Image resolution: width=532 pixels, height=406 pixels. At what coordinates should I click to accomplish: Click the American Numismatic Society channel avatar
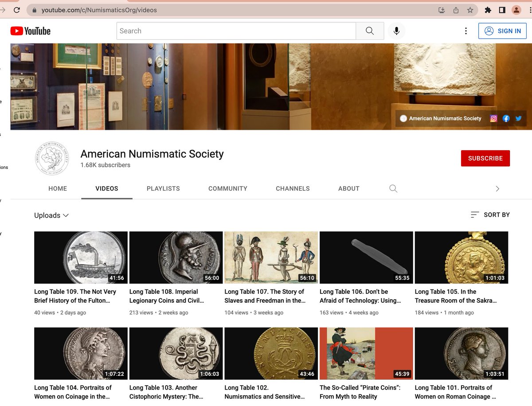(52, 158)
